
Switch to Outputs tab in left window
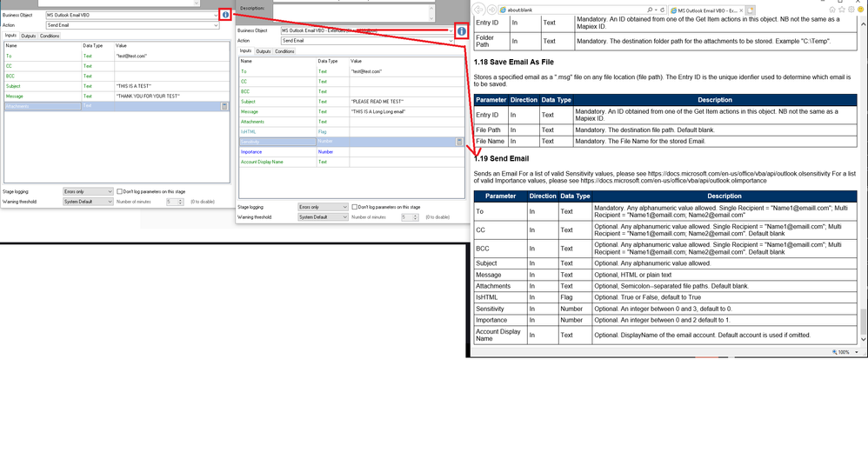tap(28, 36)
